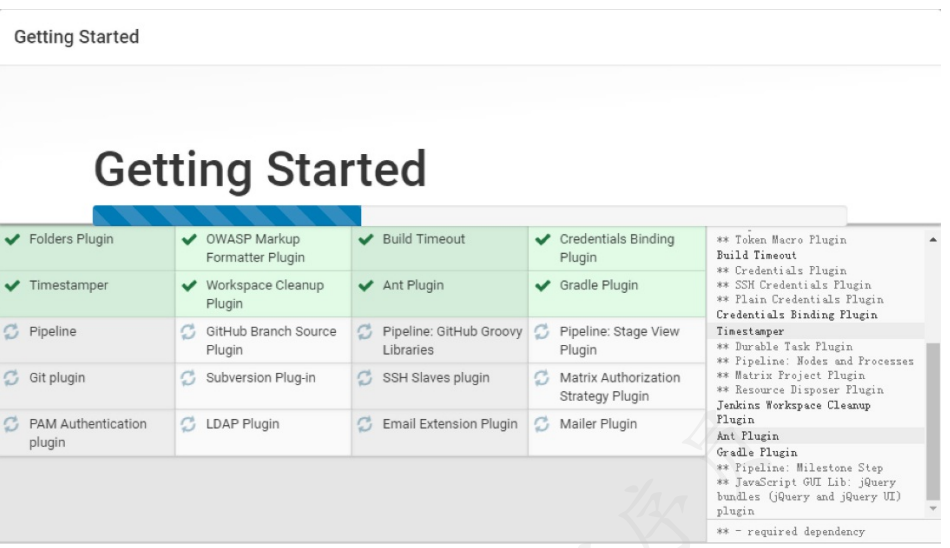
Task: Click the log panel scrollbar thumb
Action: (x=933, y=421)
